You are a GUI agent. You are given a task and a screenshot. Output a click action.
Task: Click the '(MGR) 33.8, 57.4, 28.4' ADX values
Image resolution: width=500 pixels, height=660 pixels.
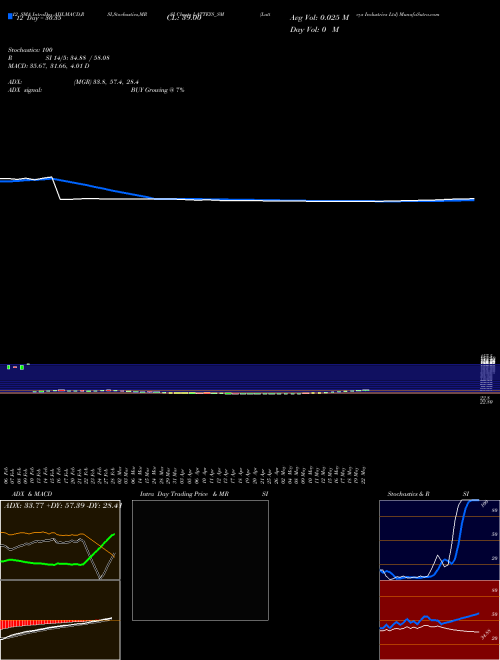[x=106, y=82]
